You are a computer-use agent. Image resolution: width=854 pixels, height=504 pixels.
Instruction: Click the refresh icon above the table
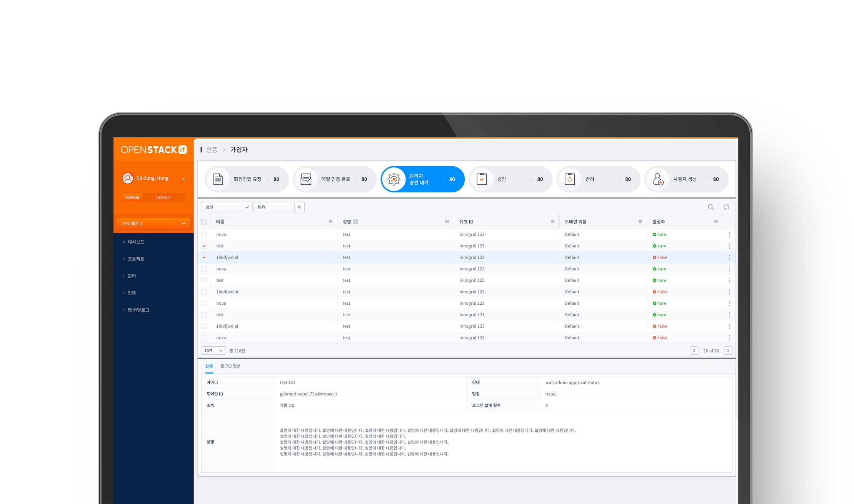pyautogui.click(x=726, y=207)
